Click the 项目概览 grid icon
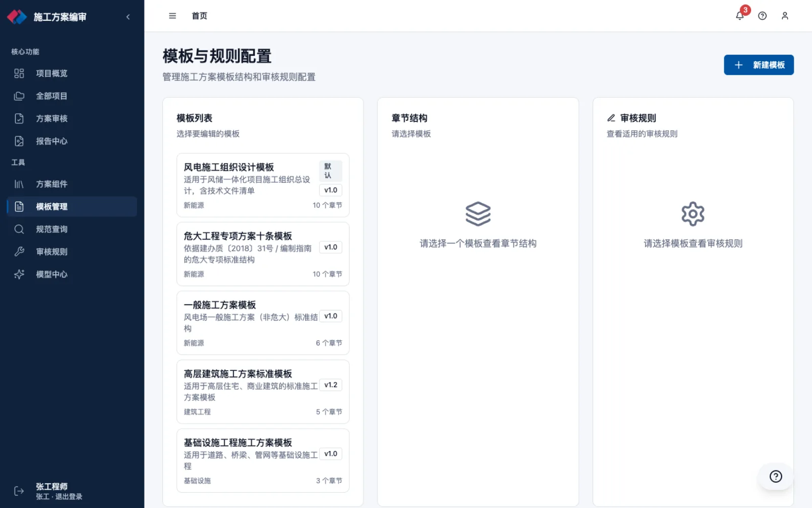The image size is (812, 508). coord(19,73)
